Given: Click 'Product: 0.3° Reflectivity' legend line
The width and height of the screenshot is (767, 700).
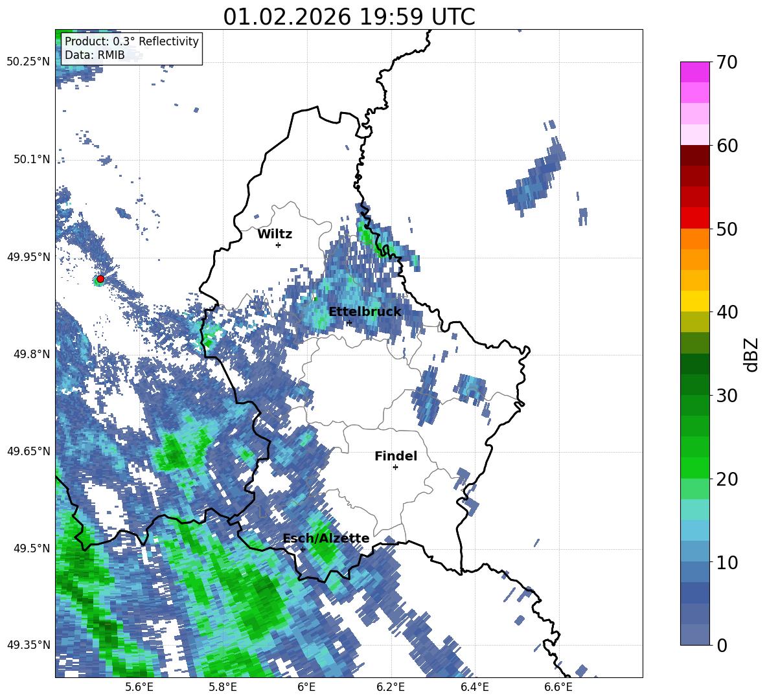Looking at the screenshot, I should point(132,41).
